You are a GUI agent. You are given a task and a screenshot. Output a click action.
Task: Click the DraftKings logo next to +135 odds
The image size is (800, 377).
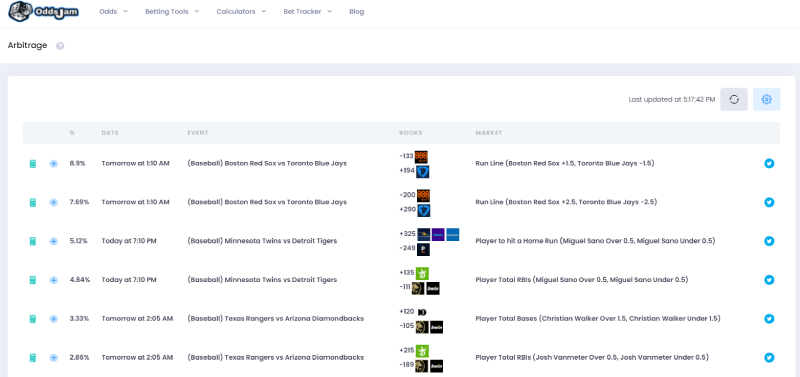[x=422, y=273]
